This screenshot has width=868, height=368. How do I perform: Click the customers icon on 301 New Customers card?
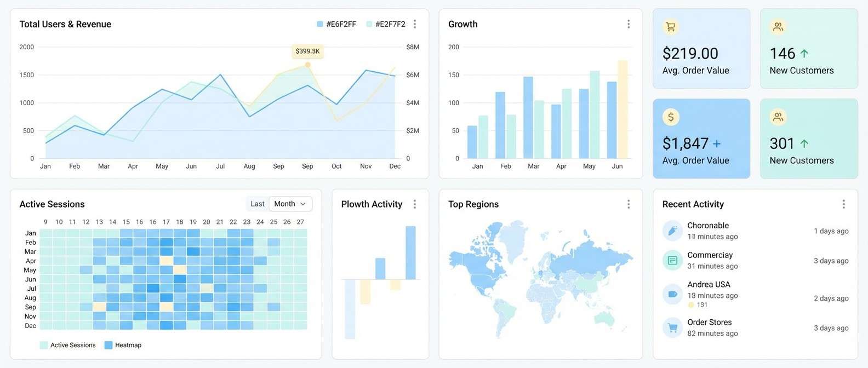(778, 117)
